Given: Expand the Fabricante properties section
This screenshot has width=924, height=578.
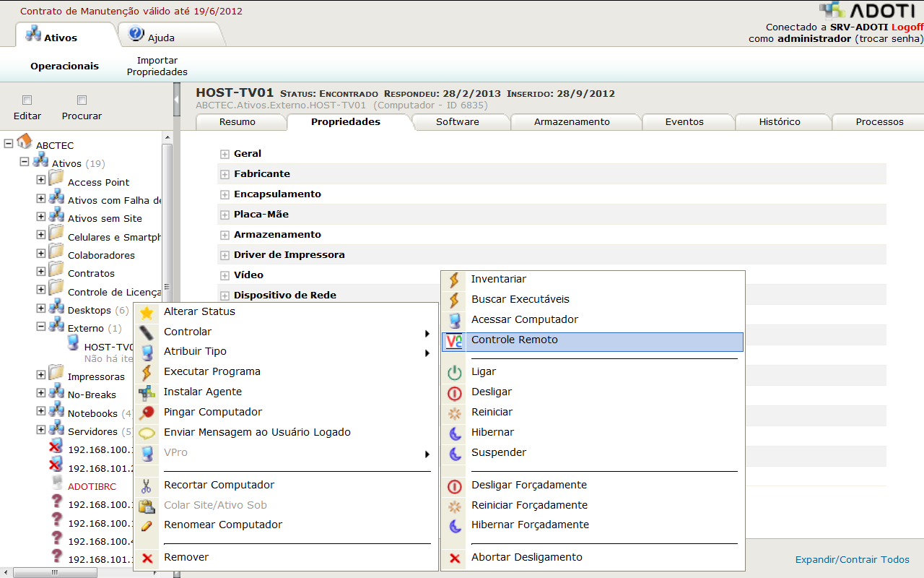Looking at the screenshot, I should tap(225, 174).
